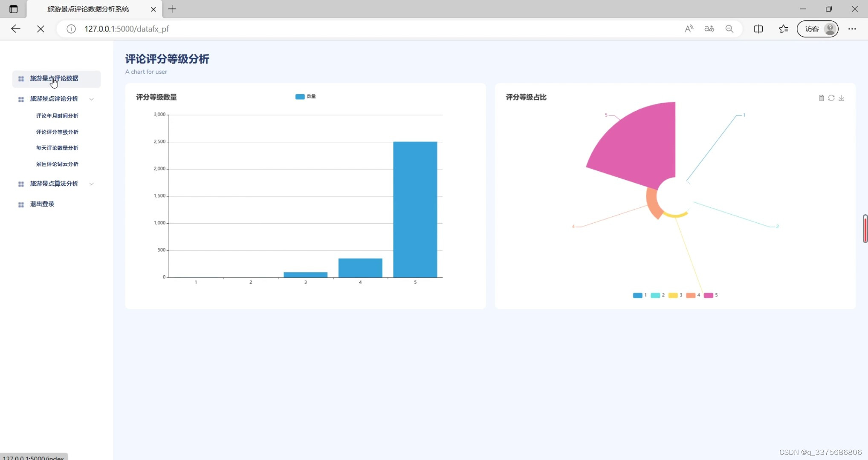Click 退出登录 to log out
The width and height of the screenshot is (868, 460).
42,204
